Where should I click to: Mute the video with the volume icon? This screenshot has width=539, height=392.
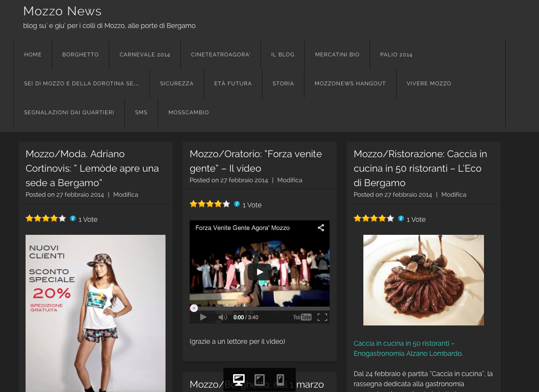222,317
